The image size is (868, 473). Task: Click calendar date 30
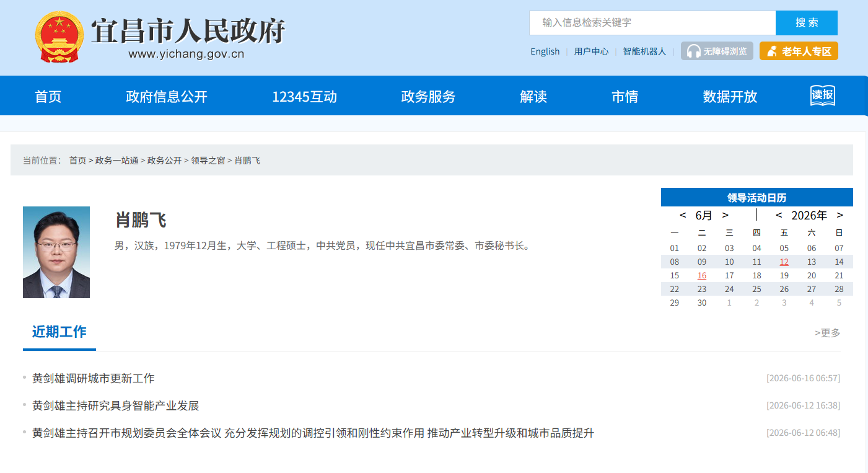(701, 303)
